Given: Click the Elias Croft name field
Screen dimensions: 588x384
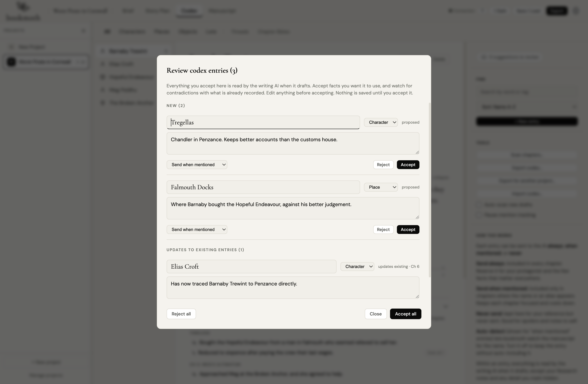Looking at the screenshot, I should click(x=251, y=266).
